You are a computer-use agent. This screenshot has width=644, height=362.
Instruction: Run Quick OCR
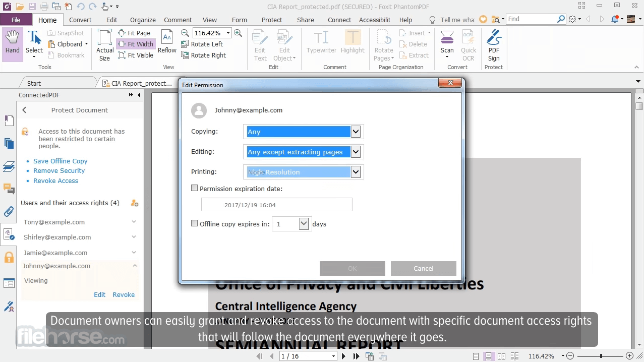[469, 45]
